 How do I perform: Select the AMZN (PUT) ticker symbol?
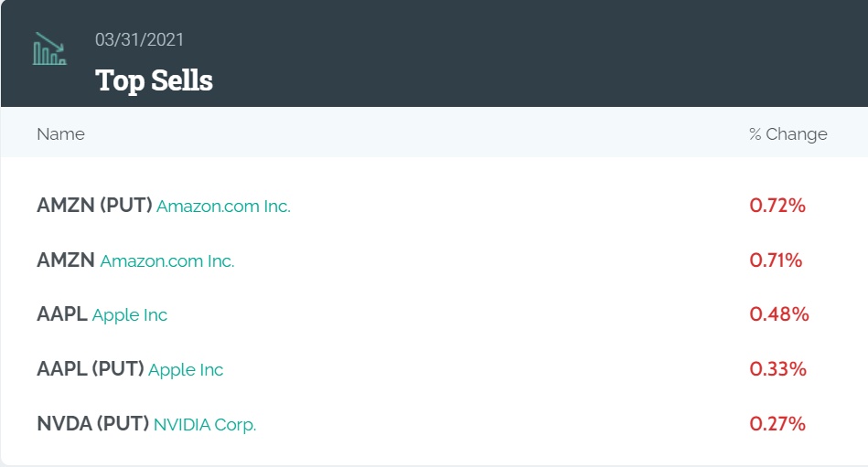[x=94, y=206]
